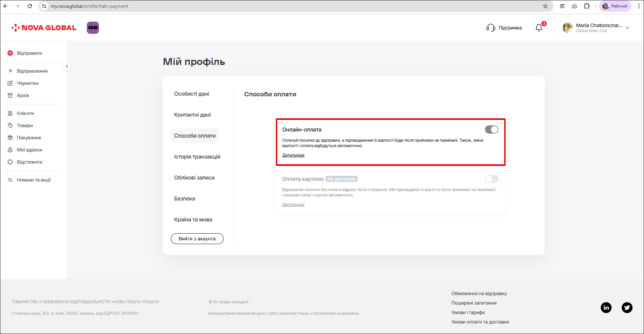Open the Обмеження на відправку footer link

point(479,293)
